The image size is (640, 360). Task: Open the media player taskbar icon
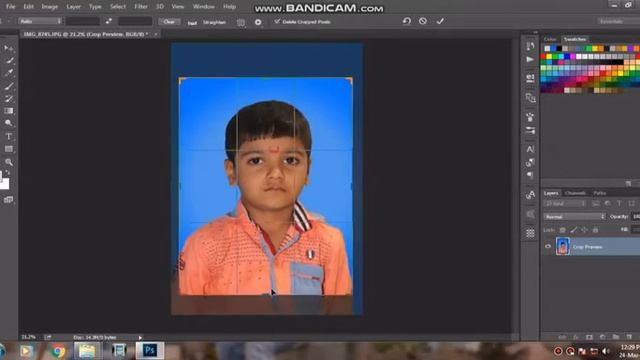tap(26, 351)
